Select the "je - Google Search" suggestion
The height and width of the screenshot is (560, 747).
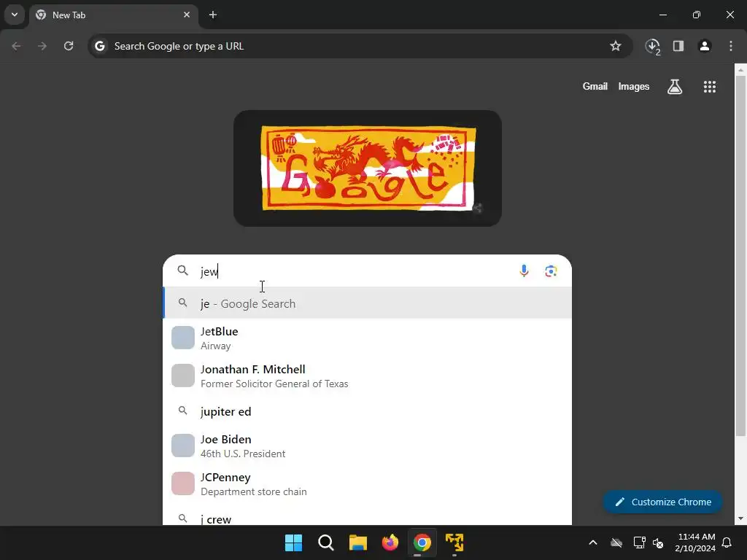pos(368,303)
